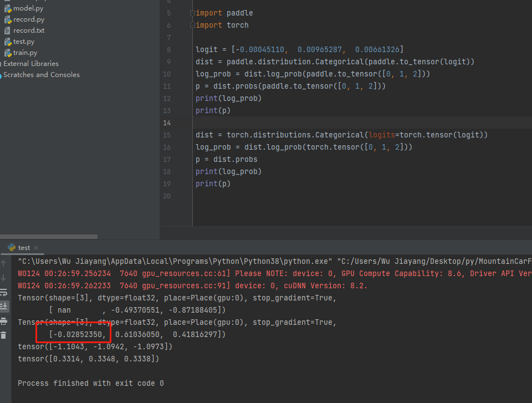Click 'p = dist.probs' on line 17
This screenshot has width=532, height=403.
pyautogui.click(x=227, y=160)
